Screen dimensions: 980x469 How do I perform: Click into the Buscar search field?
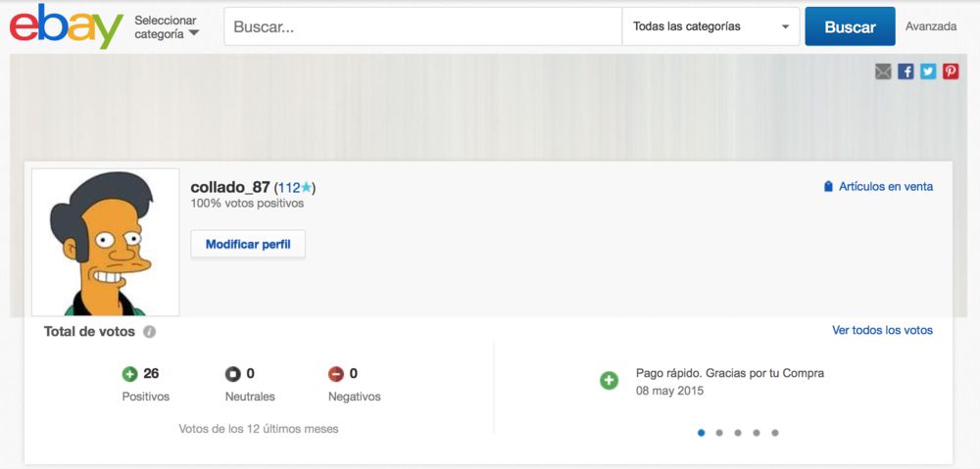[x=422, y=27]
